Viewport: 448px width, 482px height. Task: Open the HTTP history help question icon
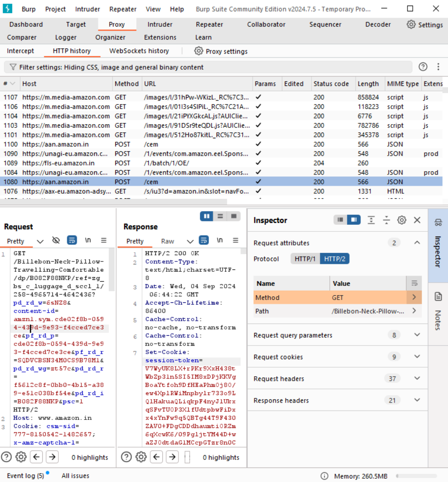[423, 67]
